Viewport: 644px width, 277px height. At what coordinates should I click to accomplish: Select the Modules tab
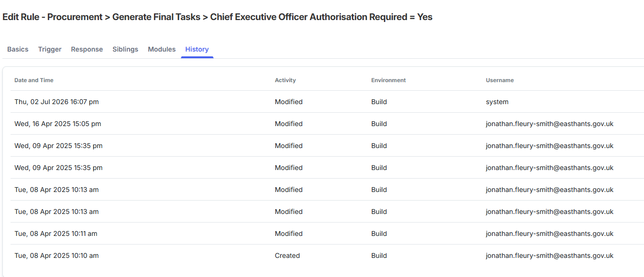pyautogui.click(x=162, y=49)
